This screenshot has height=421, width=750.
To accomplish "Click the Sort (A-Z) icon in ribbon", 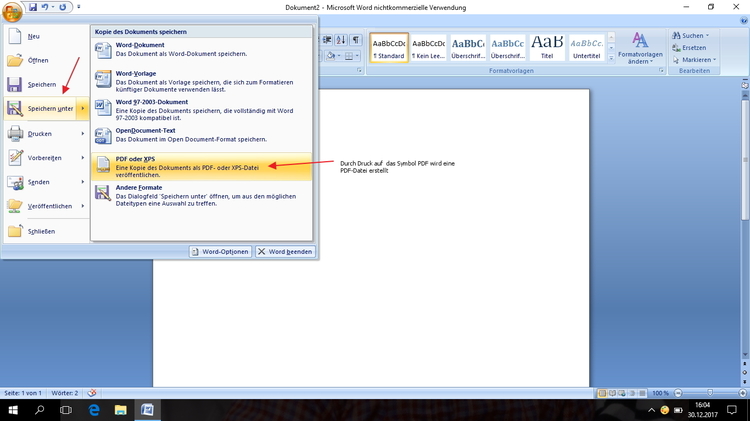I will tap(341, 40).
